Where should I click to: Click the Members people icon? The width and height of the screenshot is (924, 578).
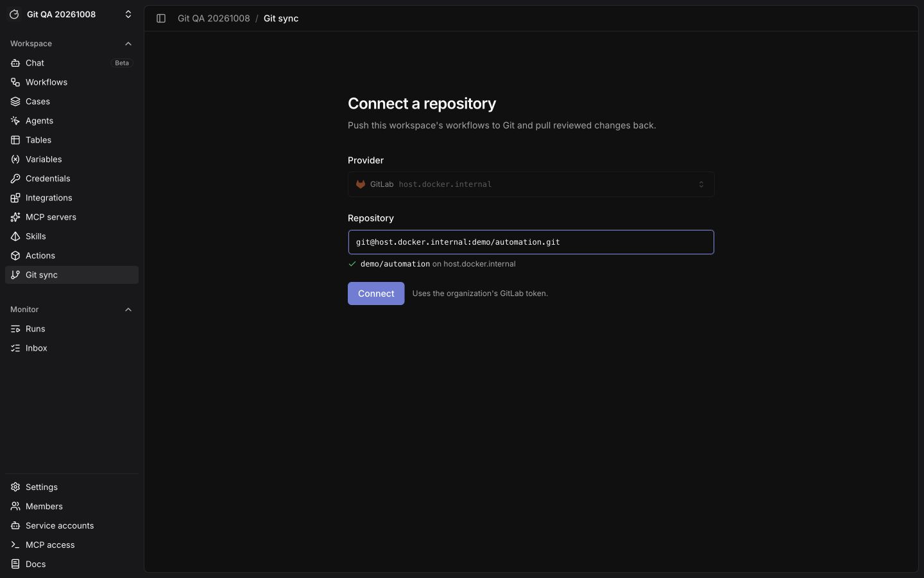pos(15,507)
